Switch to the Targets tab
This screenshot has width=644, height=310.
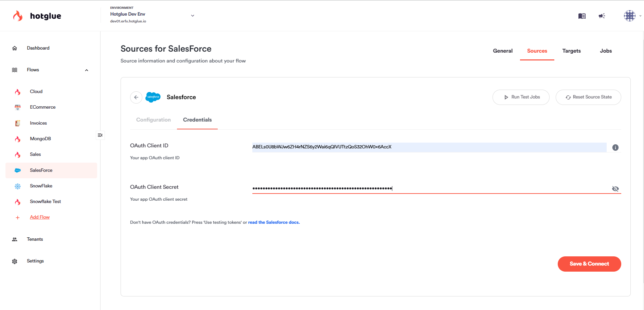pyautogui.click(x=572, y=51)
